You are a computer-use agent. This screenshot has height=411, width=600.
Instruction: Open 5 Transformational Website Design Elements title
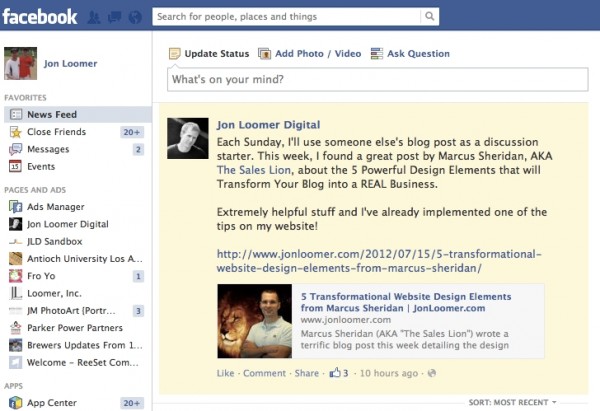click(406, 302)
